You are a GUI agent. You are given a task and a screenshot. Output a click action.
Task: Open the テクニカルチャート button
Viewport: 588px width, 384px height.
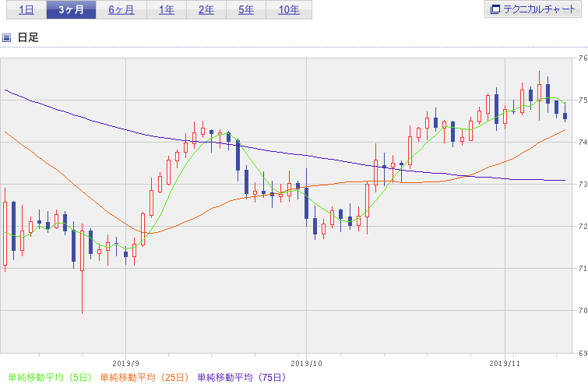(533, 9)
